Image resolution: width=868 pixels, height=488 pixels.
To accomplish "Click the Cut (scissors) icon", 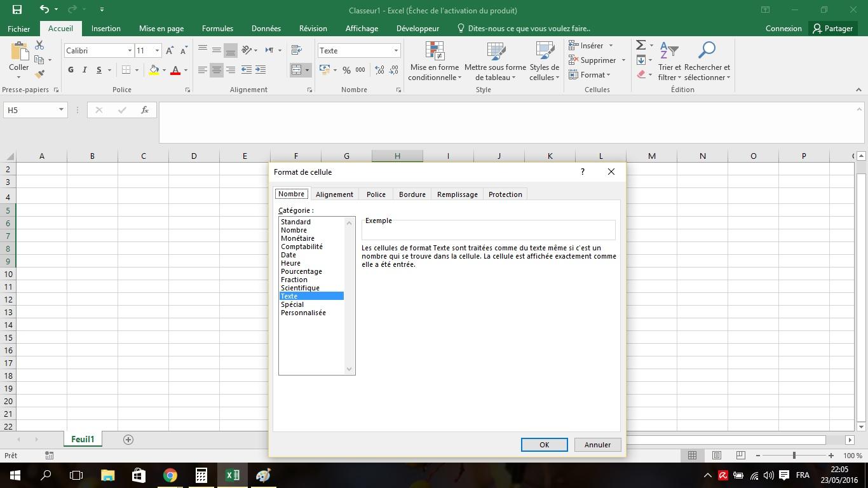I will point(39,46).
